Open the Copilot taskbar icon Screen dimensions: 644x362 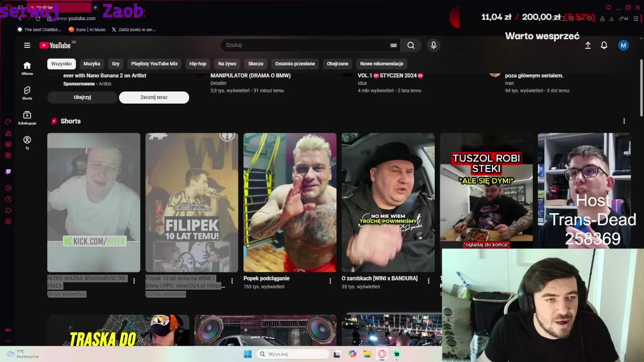pos(352,354)
